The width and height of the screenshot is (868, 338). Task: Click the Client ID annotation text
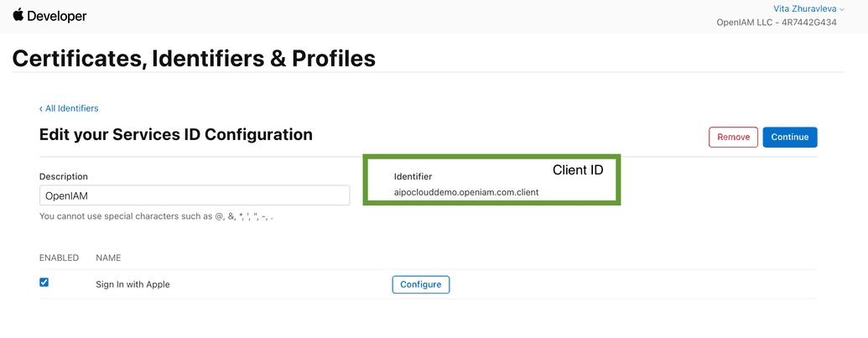578,170
